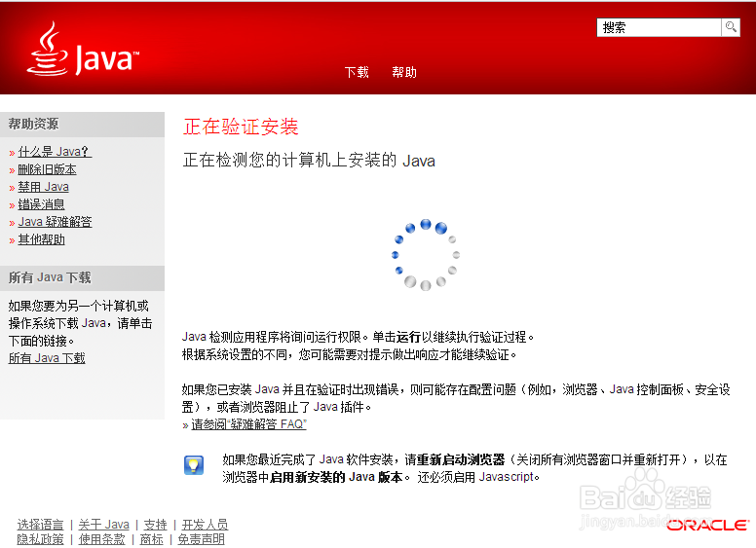Open the 开发人员 footer link
The width and height of the screenshot is (756, 548).
(x=205, y=525)
